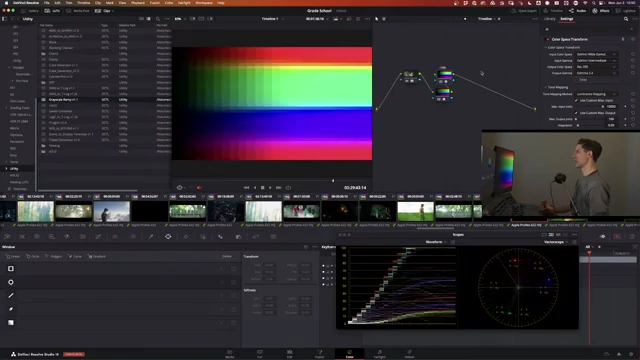The width and height of the screenshot is (640, 360).
Task: Add a Circle power window
Action: coord(33,256)
